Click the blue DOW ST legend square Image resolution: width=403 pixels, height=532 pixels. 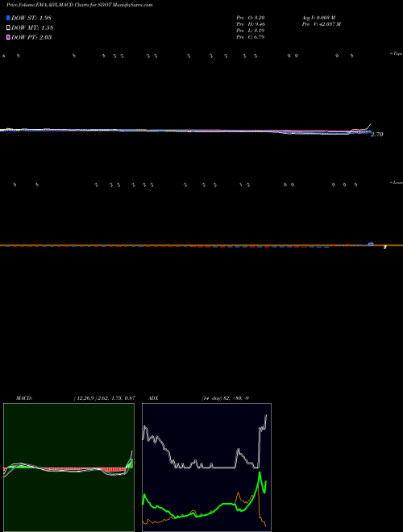tap(8, 18)
